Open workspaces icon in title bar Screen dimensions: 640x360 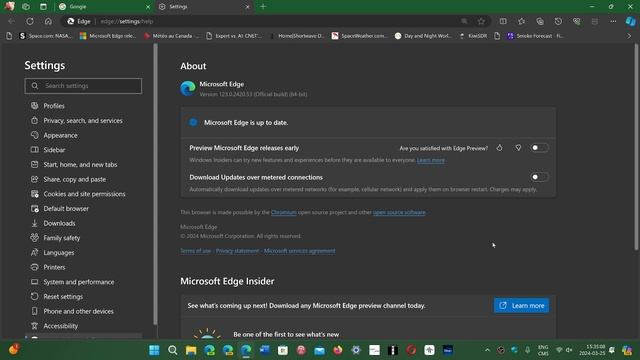click(26, 7)
